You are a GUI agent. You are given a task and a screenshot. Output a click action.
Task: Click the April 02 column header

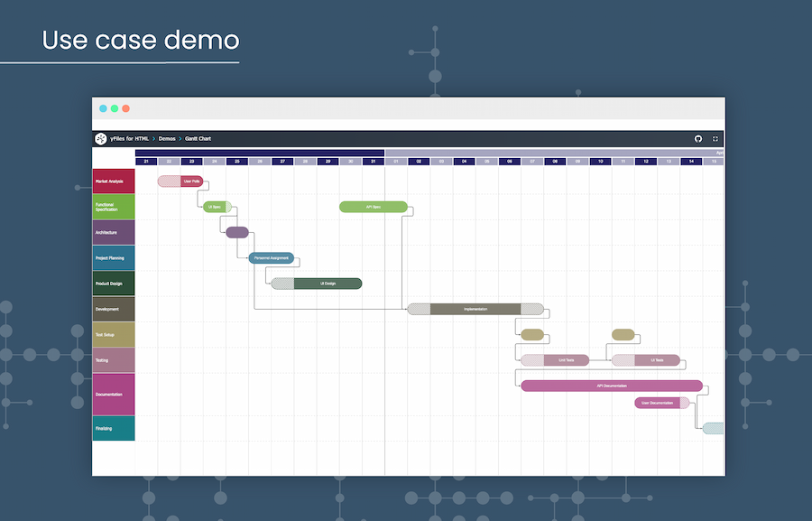pos(418,162)
